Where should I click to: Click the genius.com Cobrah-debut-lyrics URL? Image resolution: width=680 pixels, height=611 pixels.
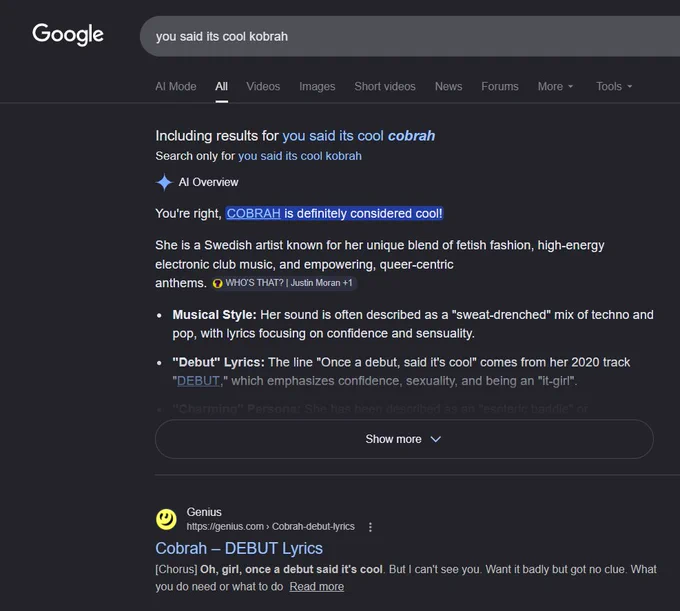pos(271,526)
